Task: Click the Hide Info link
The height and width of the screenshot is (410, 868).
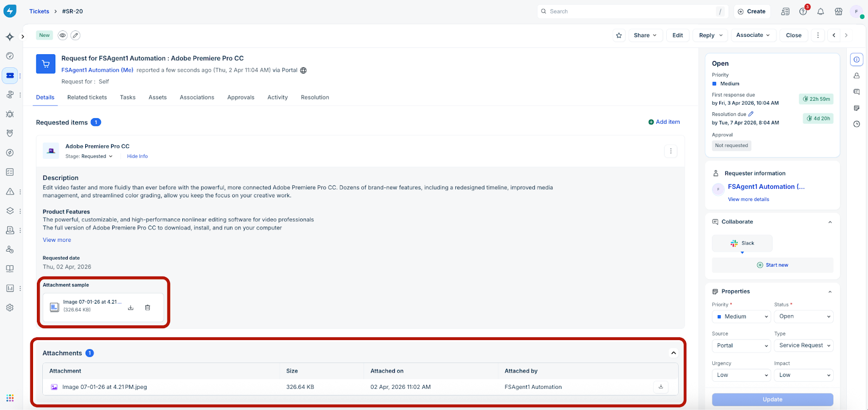Action: click(x=137, y=156)
